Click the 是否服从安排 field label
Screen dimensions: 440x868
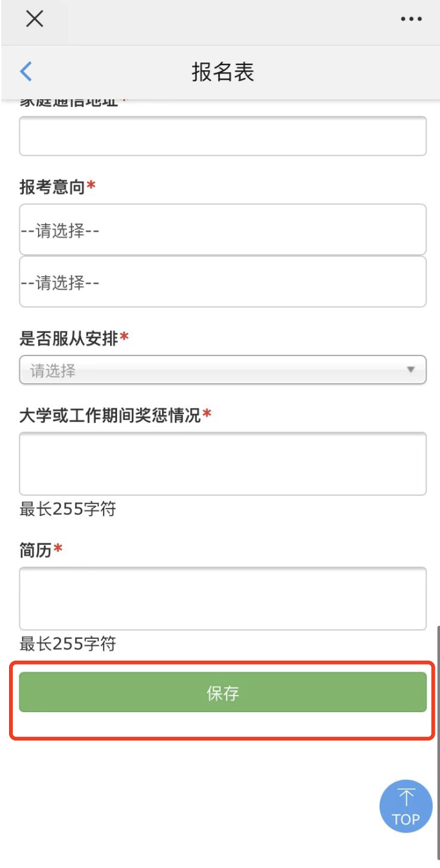(69, 338)
